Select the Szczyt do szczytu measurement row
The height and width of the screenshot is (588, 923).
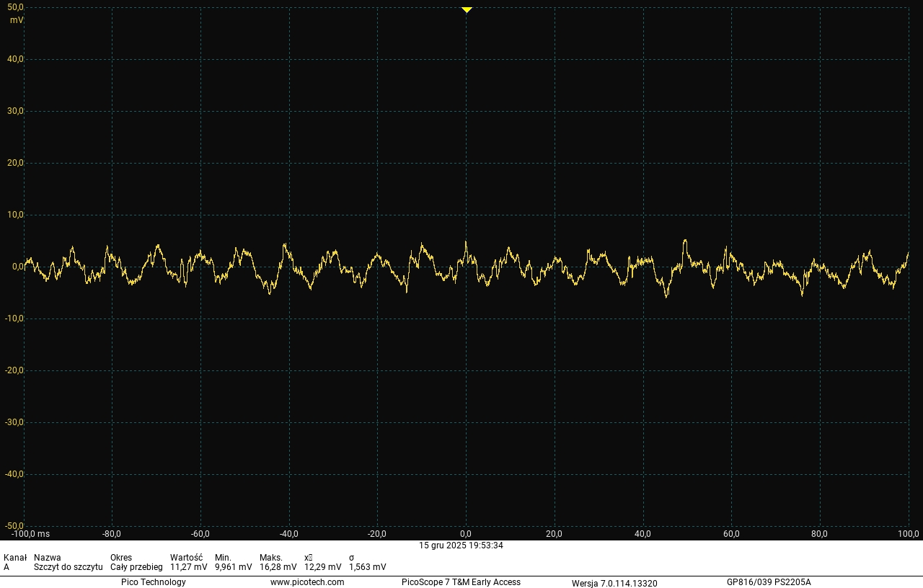tap(68, 567)
